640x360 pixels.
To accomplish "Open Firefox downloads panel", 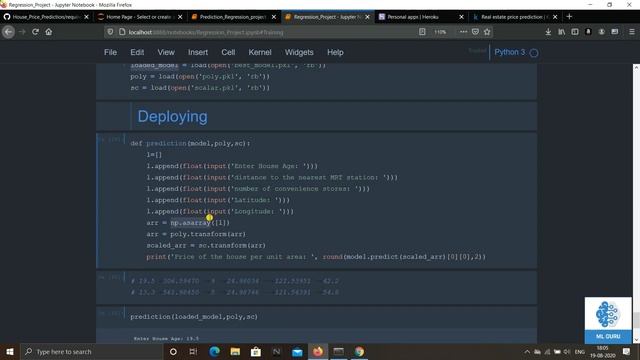I will 548,32.
